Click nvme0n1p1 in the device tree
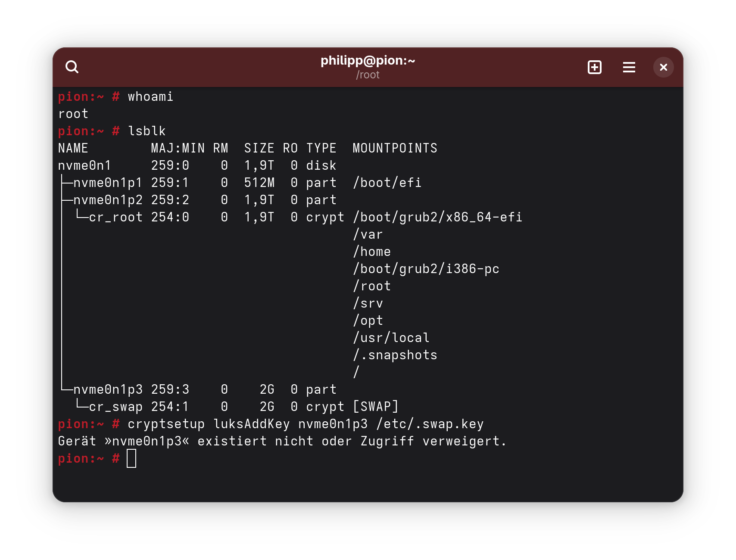736x560 pixels. [108, 183]
